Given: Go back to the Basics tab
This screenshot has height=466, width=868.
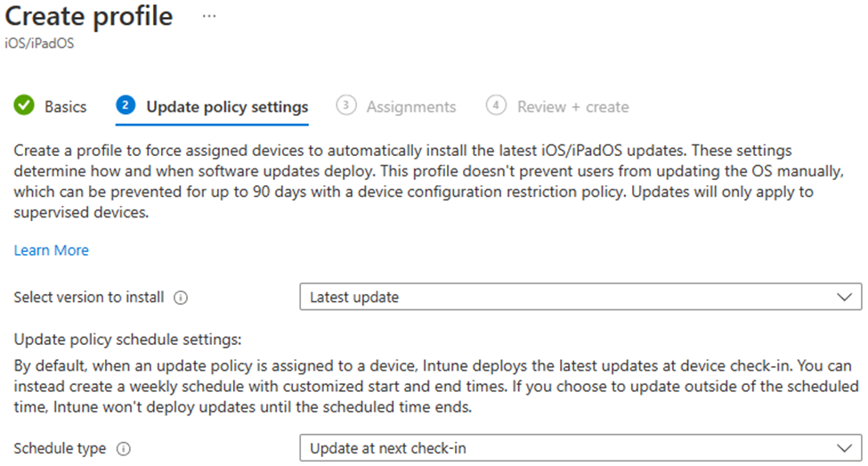Looking at the screenshot, I should click(65, 106).
